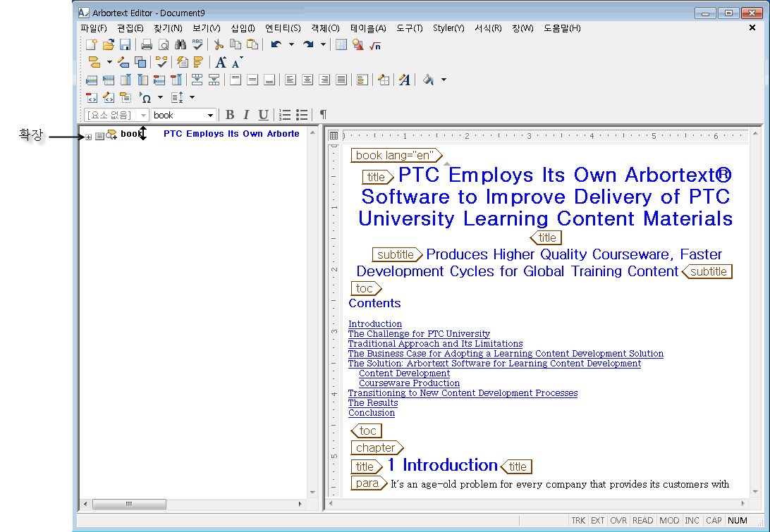Click the book lang="en" opening tag

396,156
